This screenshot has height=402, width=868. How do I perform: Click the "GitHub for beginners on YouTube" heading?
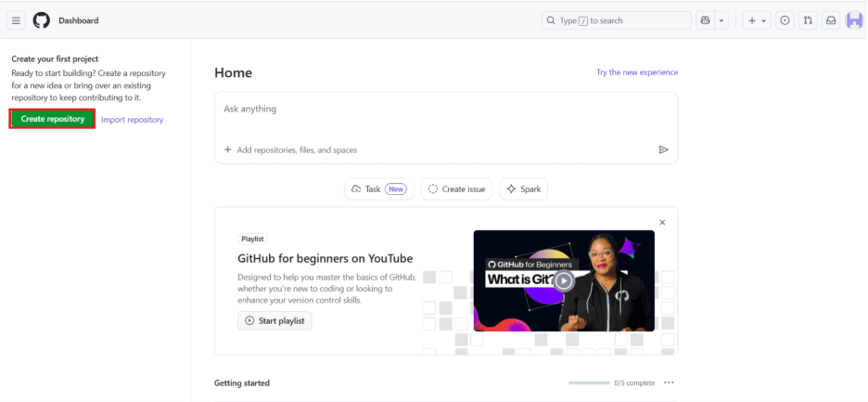click(x=325, y=258)
